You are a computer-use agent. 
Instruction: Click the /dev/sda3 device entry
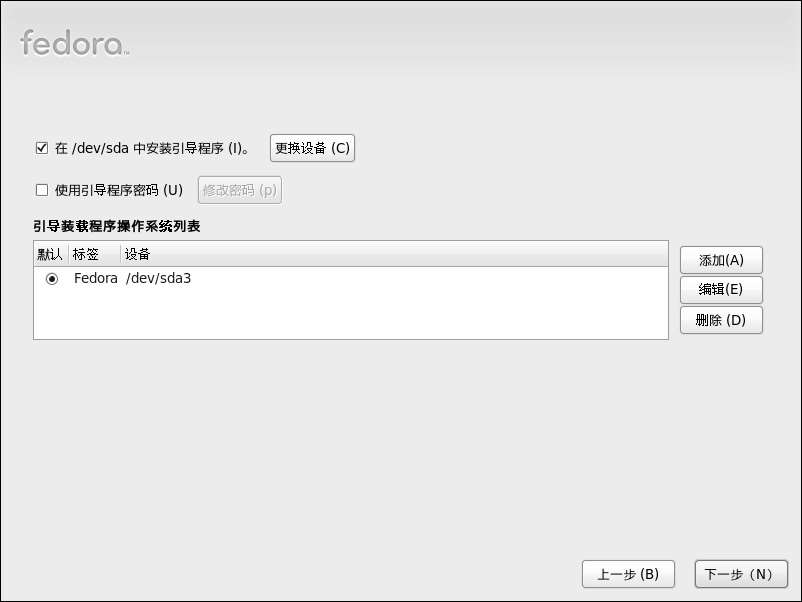click(x=159, y=278)
